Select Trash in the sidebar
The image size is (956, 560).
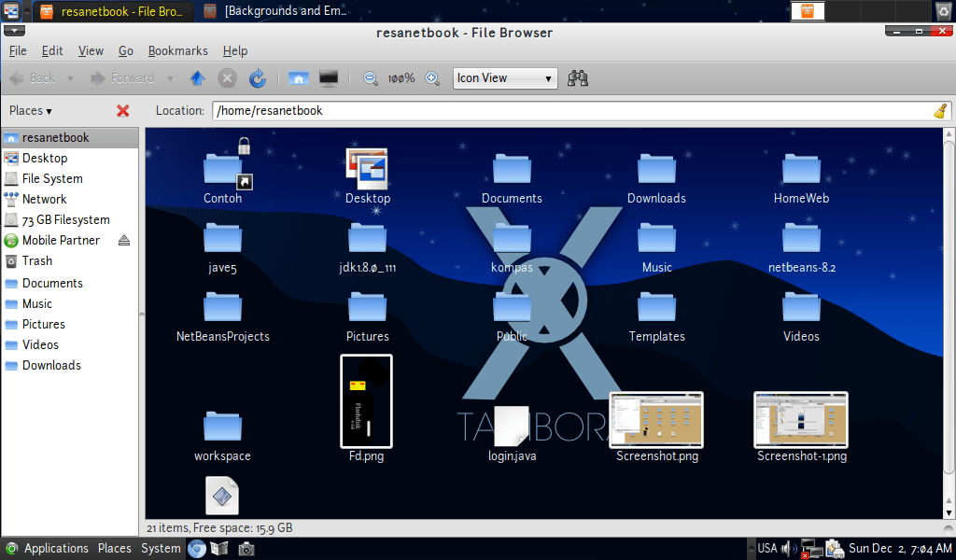[38, 260]
